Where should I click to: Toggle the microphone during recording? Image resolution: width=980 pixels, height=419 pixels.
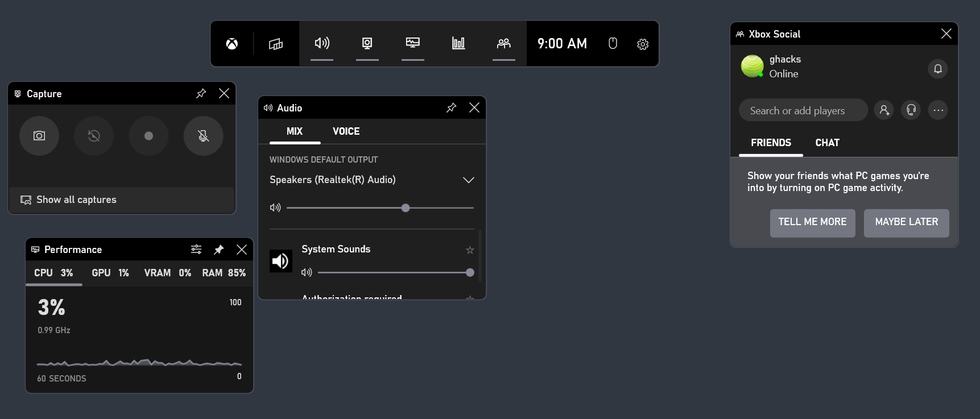tap(203, 136)
